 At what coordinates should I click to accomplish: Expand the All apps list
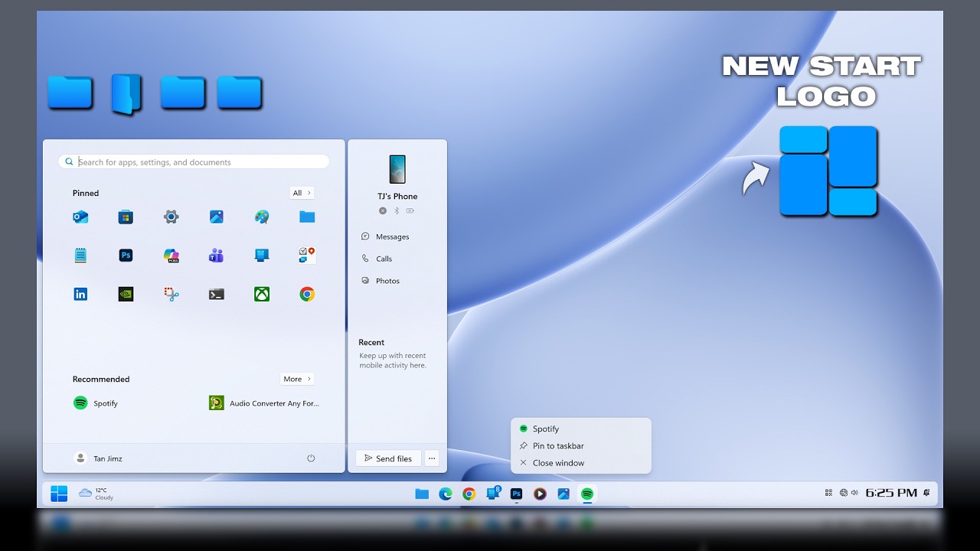pos(302,193)
